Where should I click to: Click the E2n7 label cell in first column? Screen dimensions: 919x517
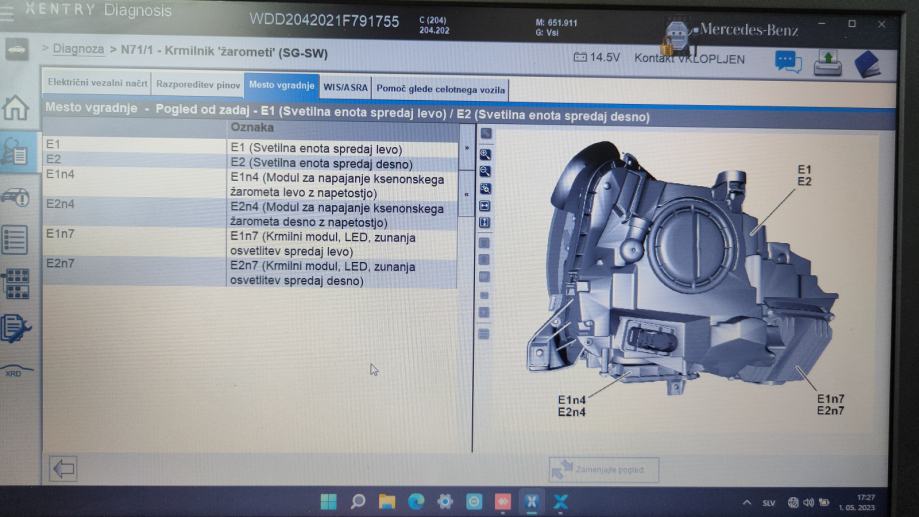pos(135,272)
